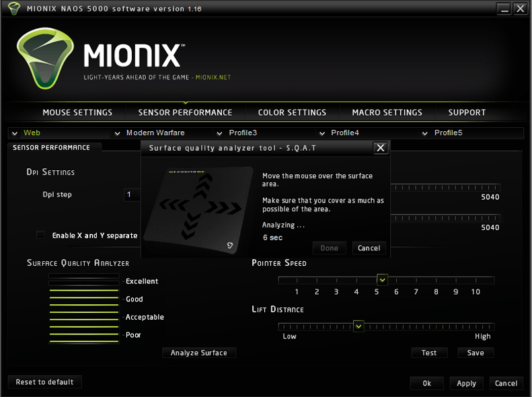Screen dimensions: 532x397
Task: Save the lift distance setting
Action: click(x=476, y=353)
